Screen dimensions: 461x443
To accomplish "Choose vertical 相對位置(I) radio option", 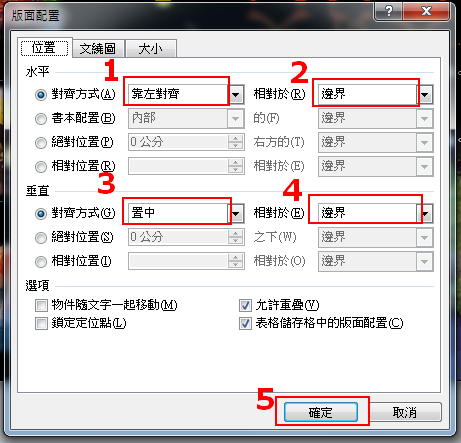I will pos(41,262).
